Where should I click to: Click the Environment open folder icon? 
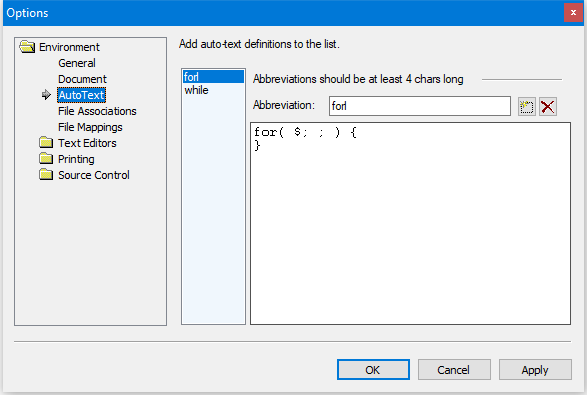(x=27, y=47)
